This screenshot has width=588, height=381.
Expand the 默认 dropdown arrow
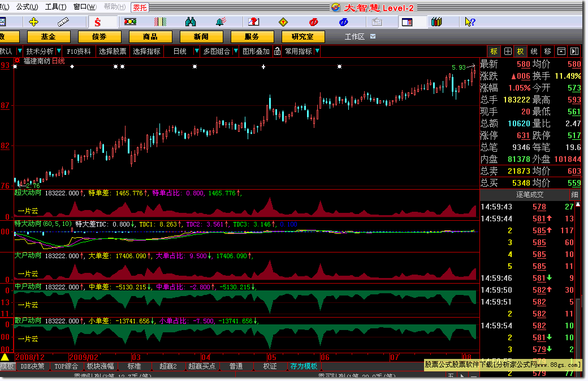point(19,51)
